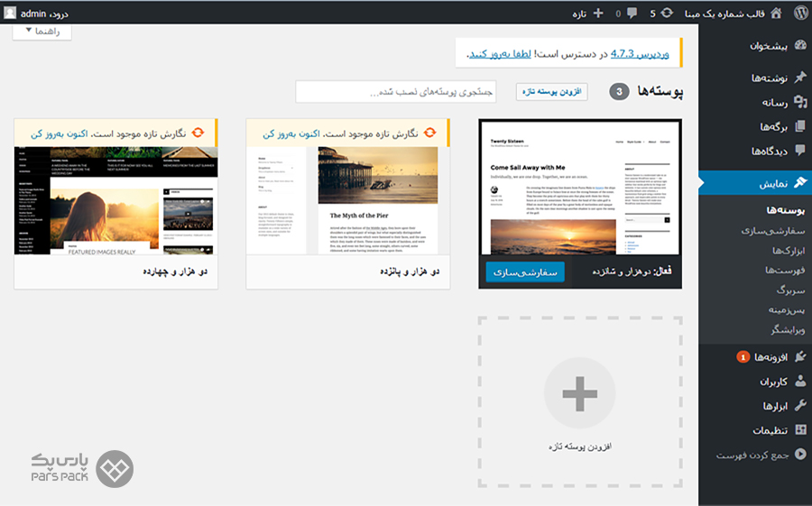
Task: Expand the راهنما help dropdown
Action: tap(42, 32)
